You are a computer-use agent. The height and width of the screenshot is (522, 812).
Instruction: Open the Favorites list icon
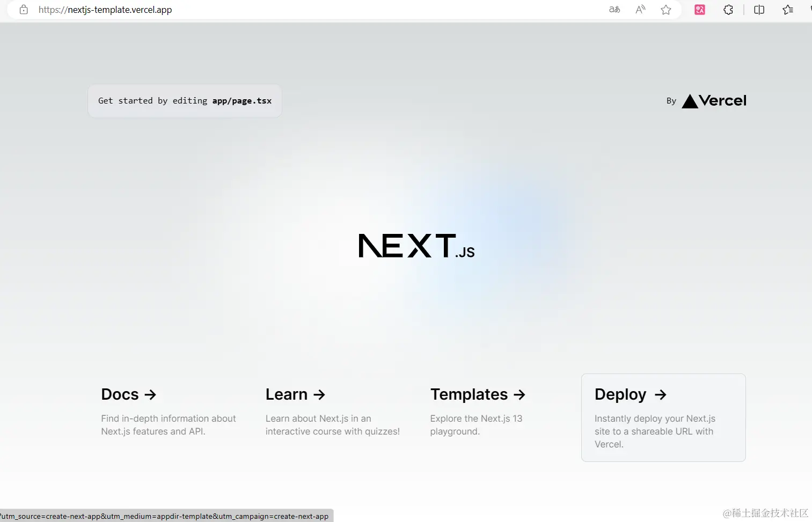click(788, 10)
